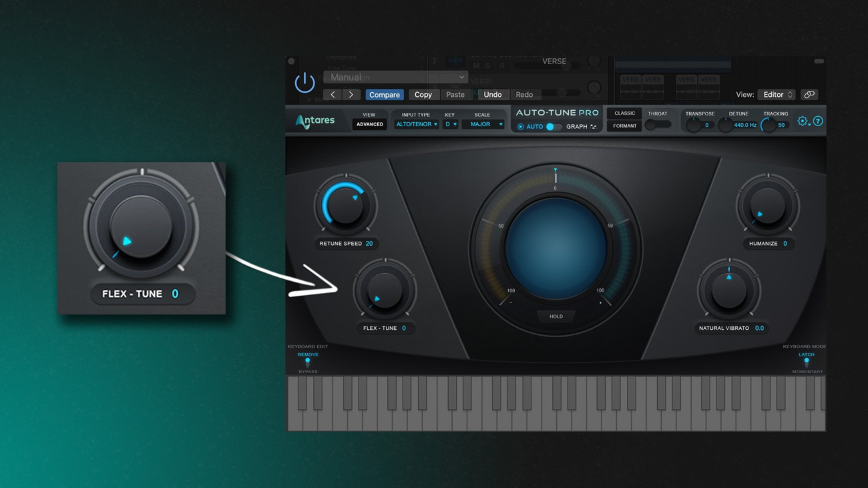Go to next preset arrow

351,95
